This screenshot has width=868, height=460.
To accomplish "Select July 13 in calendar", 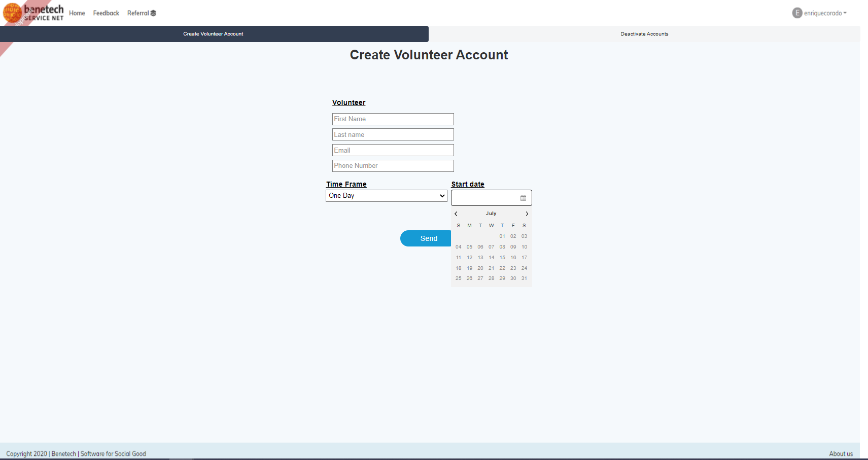I will pyautogui.click(x=480, y=258).
